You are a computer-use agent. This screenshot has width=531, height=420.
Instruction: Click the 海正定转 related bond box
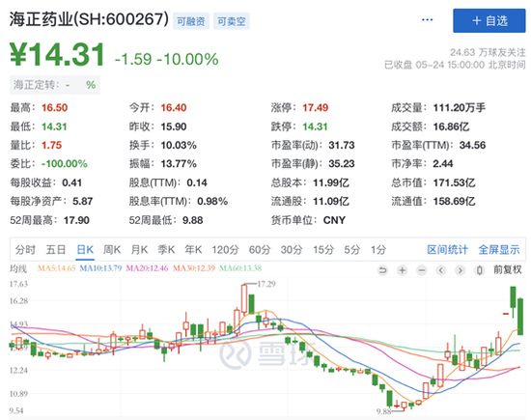point(55,85)
